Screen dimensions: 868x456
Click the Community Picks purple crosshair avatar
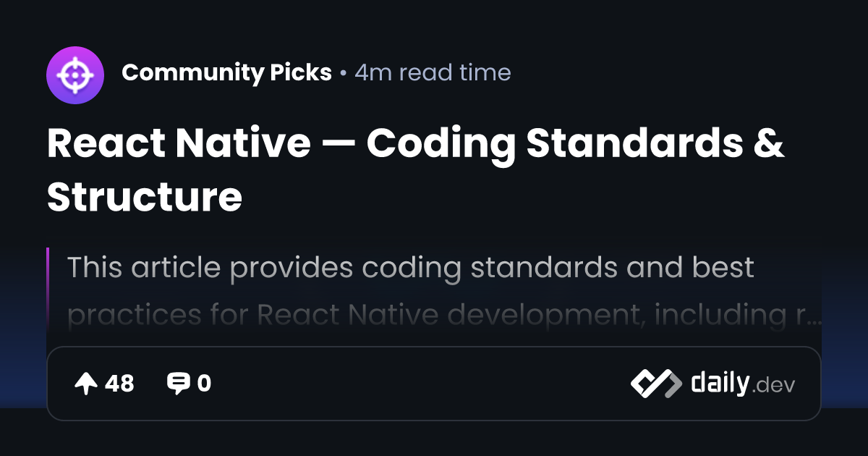(75, 74)
